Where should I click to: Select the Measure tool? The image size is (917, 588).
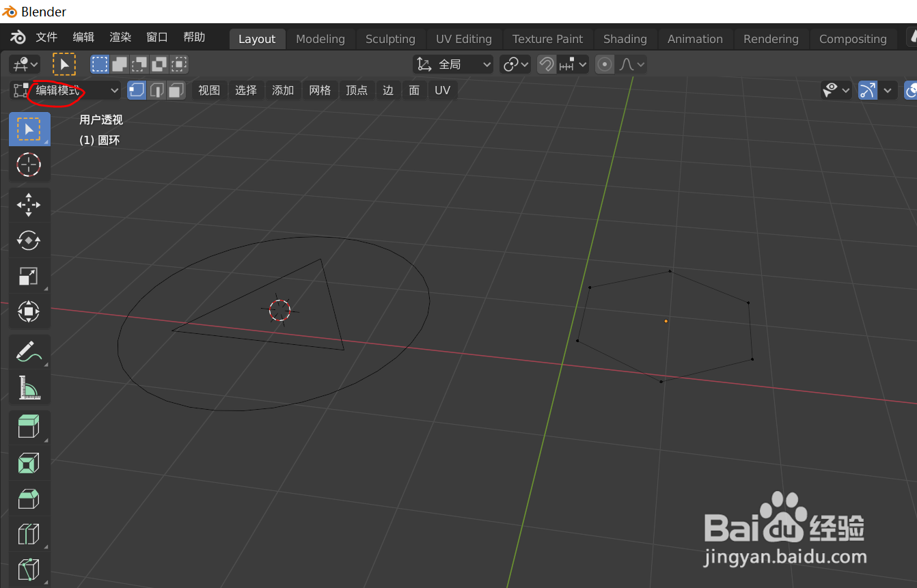29,387
